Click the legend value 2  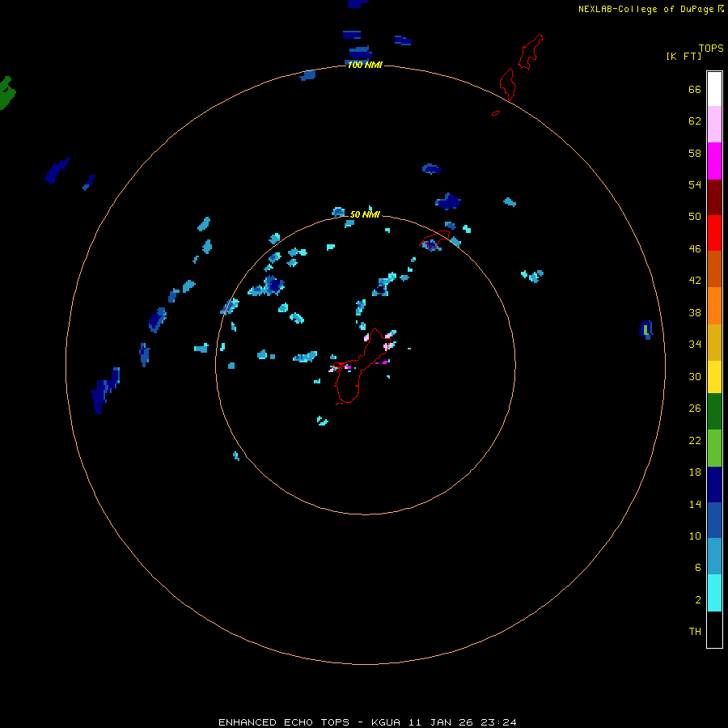pos(697,599)
